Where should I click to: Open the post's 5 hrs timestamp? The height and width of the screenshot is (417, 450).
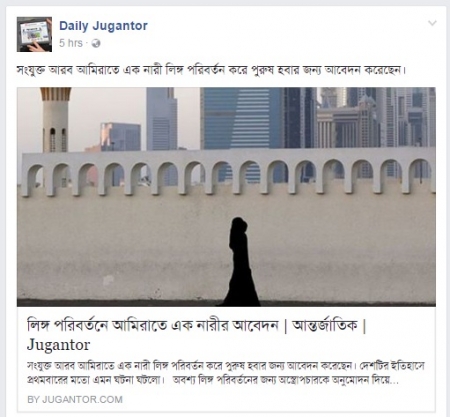pos(71,43)
